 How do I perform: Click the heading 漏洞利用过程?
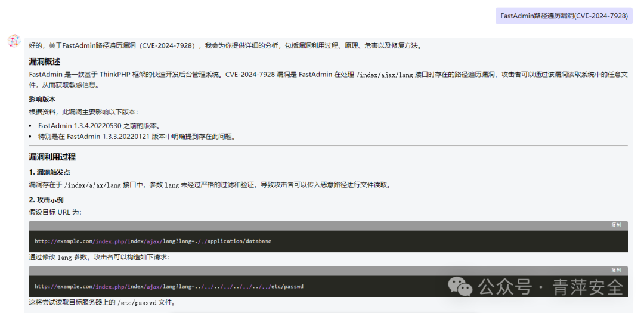coord(52,157)
